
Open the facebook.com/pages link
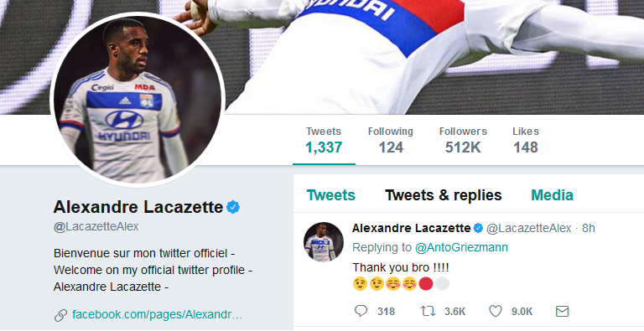[158, 315]
